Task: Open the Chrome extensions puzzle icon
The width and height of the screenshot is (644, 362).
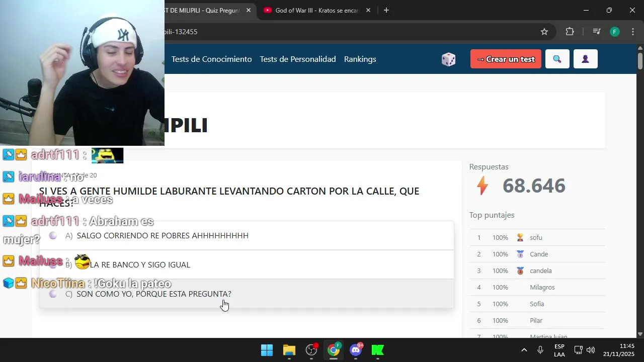Action: pyautogui.click(x=570, y=32)
